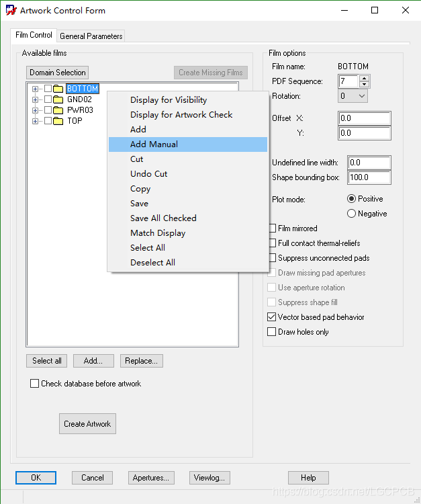Choose Display for Visibility menu item
Screen dimensions: 421x504
pyautogui.click(x=188, y=100)
